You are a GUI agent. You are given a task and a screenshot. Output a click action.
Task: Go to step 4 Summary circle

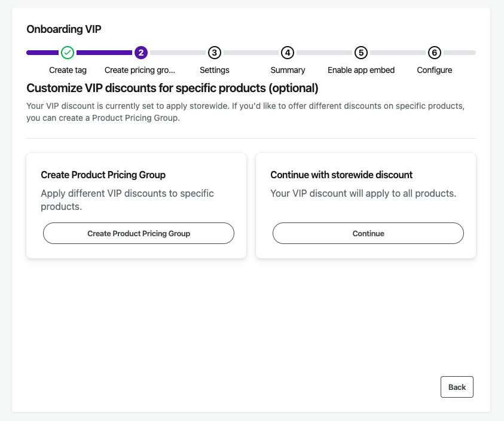(x=288, y=53)
